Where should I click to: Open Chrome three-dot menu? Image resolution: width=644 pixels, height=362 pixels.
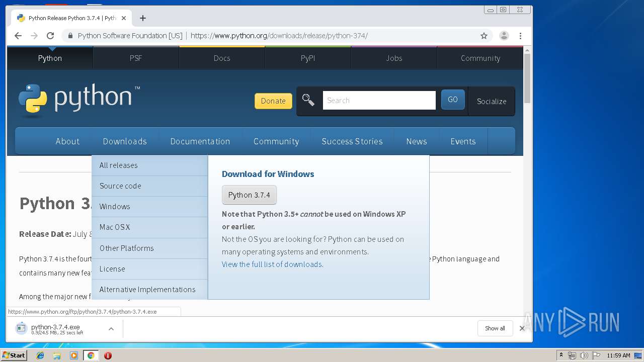click(x=520, y=36)
